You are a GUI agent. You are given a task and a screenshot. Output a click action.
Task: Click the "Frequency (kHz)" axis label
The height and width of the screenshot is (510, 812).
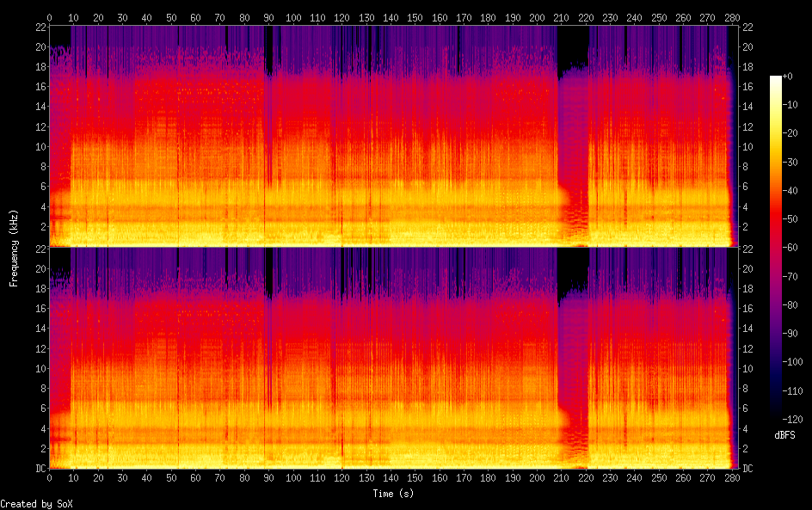click(x=14, y=248)
